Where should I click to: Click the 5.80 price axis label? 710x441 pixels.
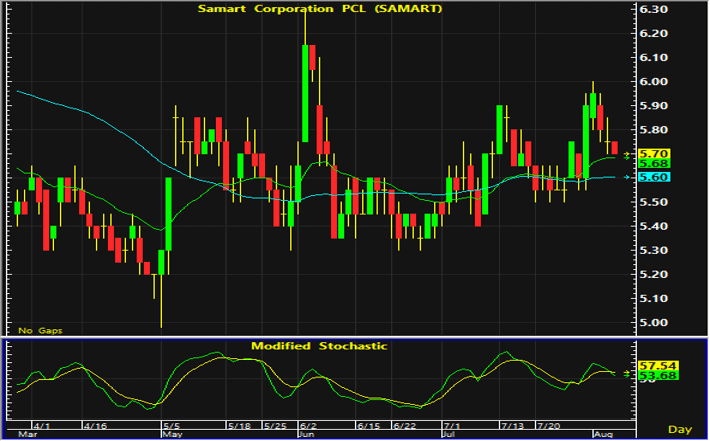pos(653,130)
